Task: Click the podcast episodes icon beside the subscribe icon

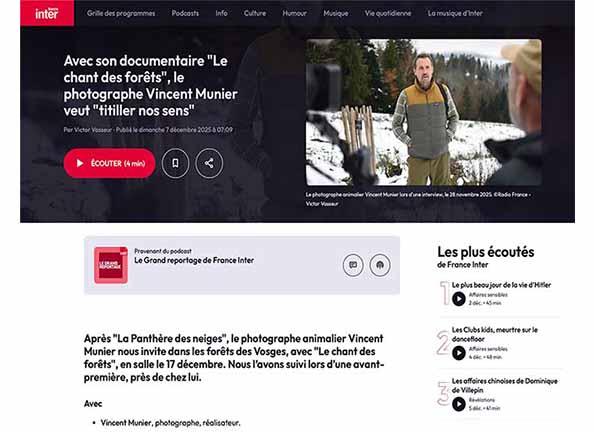Action: tap(353, 265)
